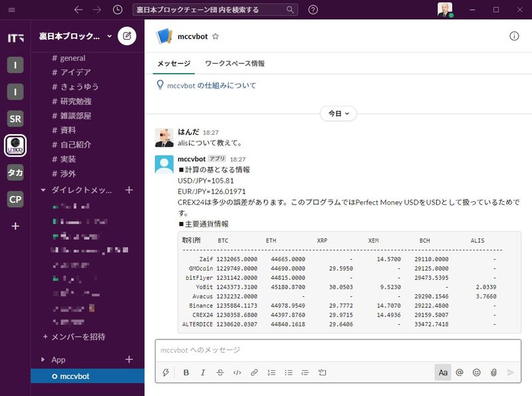
Task: Toggle the Aa formatting toolbar
Action: pyautogui.click(x=442, y=373)
